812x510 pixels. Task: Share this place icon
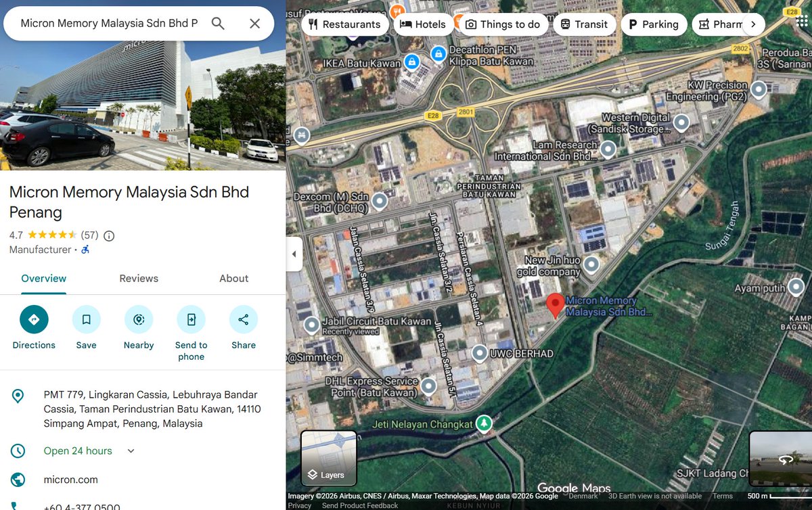pyautogui.click(x=244, y=319)
